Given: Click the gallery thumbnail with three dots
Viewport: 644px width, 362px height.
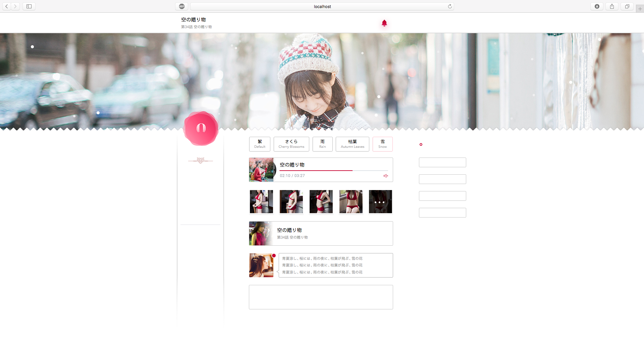Looking at the screenshot, I should click(380, 201).
